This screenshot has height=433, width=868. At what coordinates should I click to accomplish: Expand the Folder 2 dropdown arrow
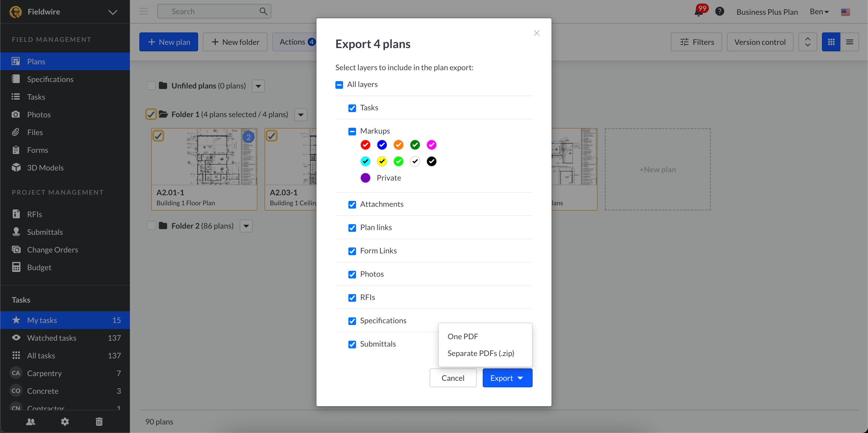click(246, 226)
